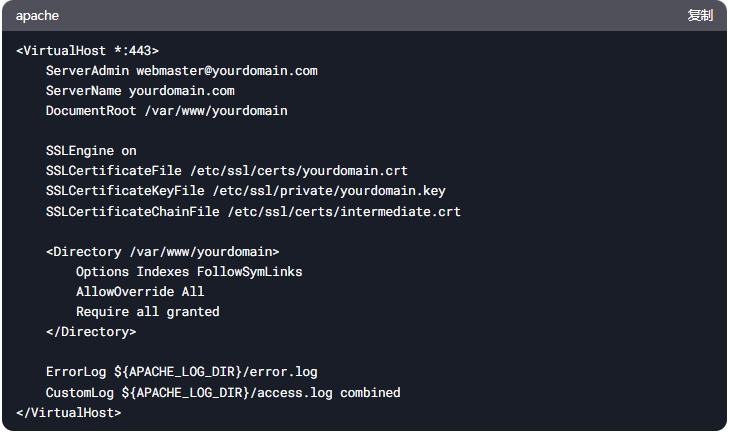Click the DocumentRoot /var/www/yourdomain line
This screenshot has height=433, width=729.
click(166, 111)
